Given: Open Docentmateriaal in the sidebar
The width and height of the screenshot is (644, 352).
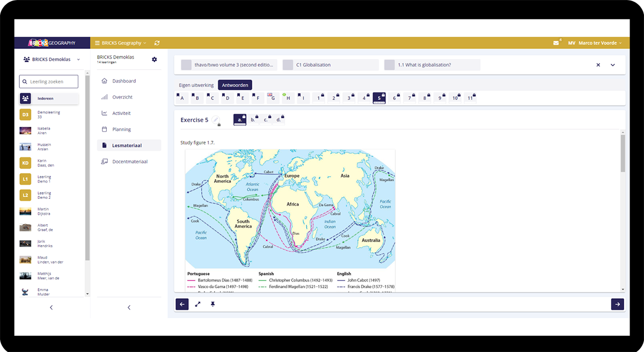Looking at the screenshot, I should pos(129,162).
